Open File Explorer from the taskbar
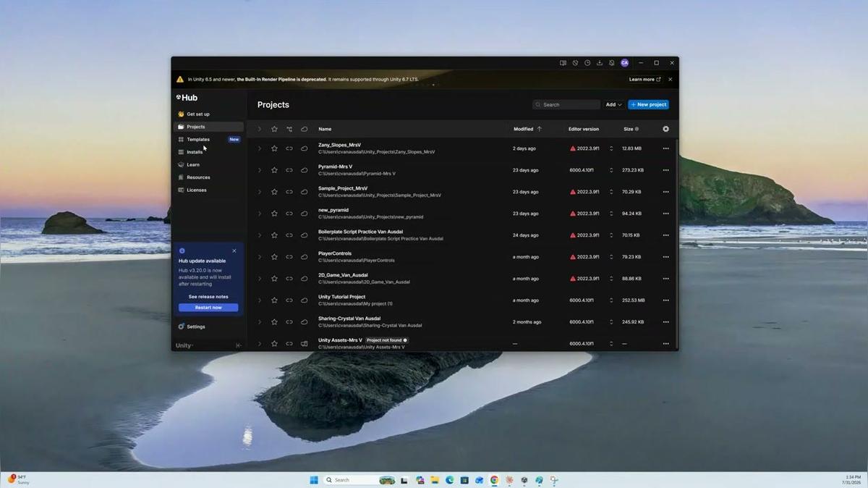 pos(435,480)
